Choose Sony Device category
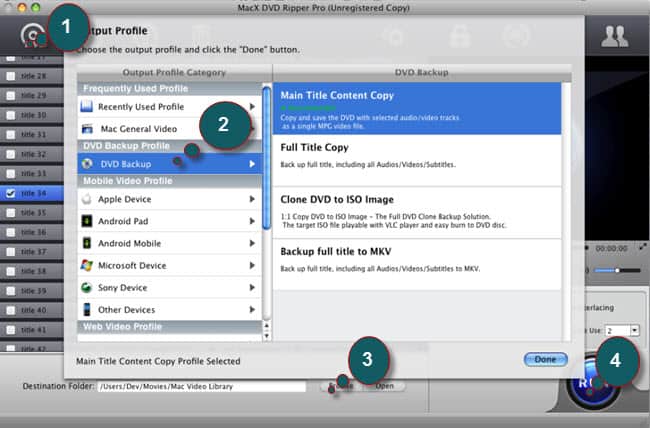 170,287
